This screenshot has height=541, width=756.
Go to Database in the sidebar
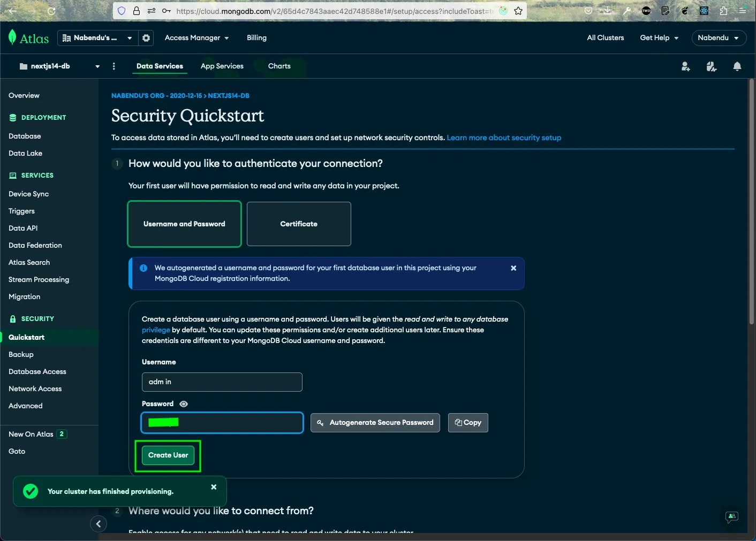pos(25,136)
